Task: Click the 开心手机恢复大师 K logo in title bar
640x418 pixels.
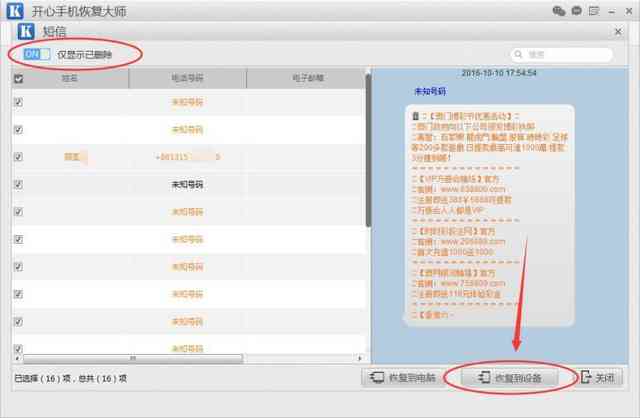Action: 15,11
